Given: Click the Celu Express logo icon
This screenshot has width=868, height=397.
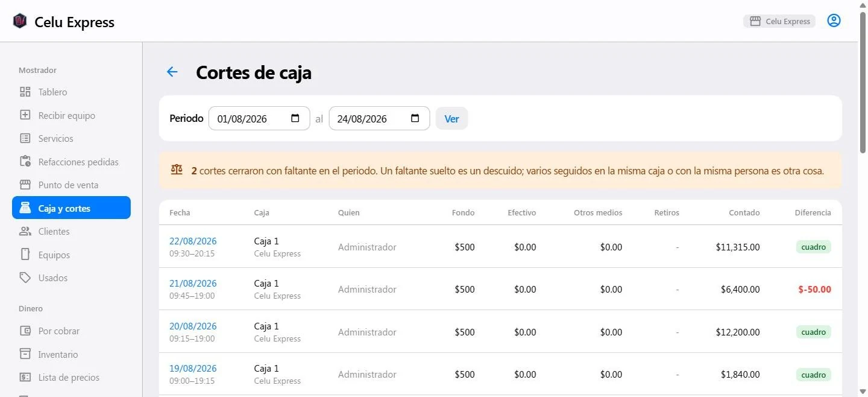Looking at the screenshot, I should point(20,21).
